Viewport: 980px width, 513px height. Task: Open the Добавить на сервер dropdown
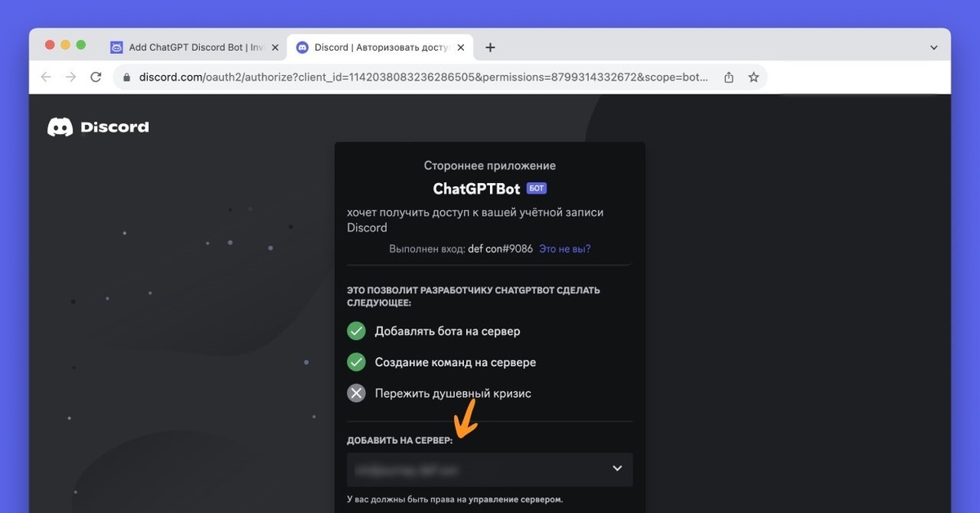click(x=489, y=469)
